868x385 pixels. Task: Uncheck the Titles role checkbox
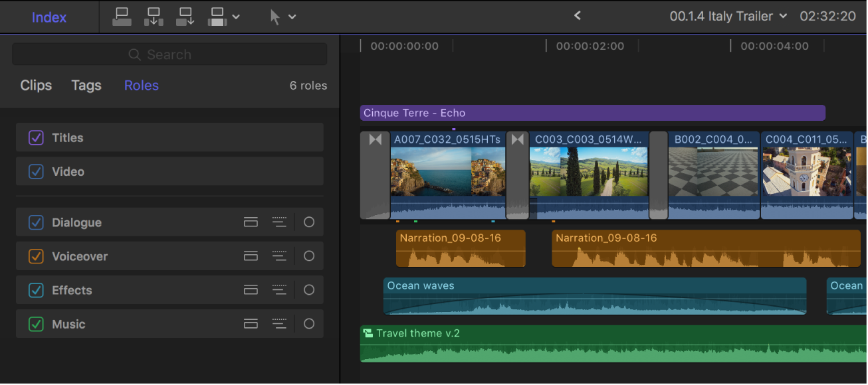click(35, 137)
